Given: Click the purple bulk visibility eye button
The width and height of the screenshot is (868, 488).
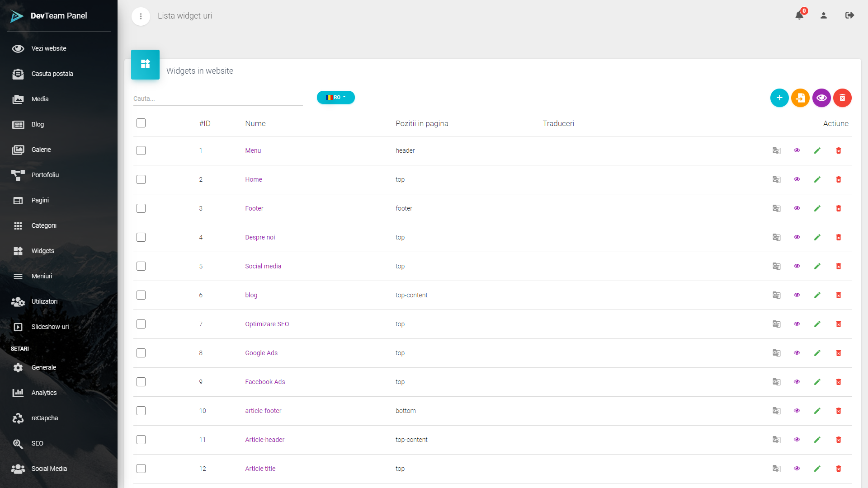Looking at the screenshot, I should 821,98.
